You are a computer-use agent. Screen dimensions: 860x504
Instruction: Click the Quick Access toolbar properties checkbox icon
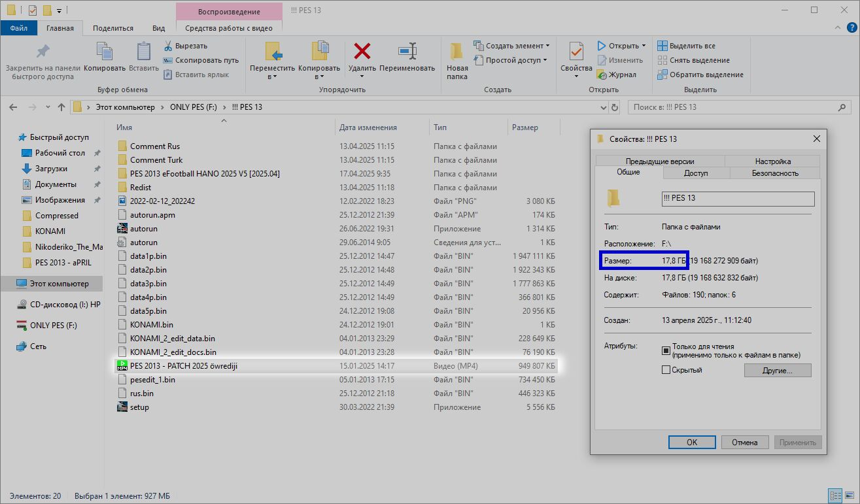coord(33,10)
